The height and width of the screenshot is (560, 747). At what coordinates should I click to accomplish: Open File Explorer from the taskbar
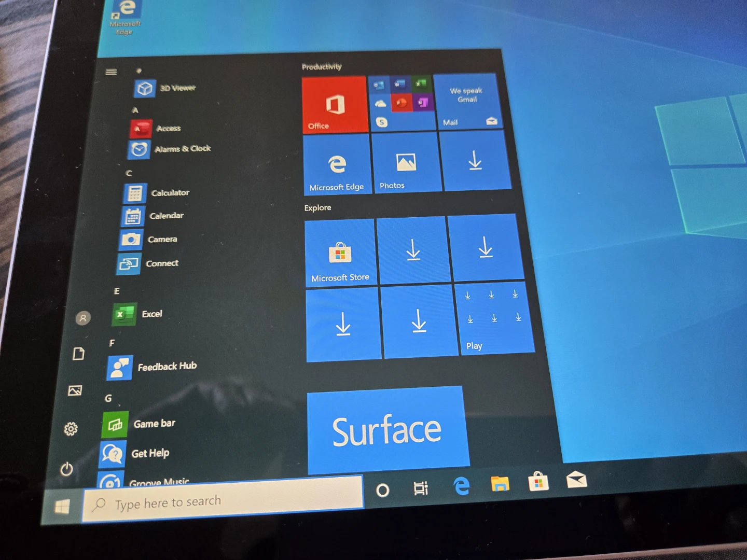pos(500,484)
